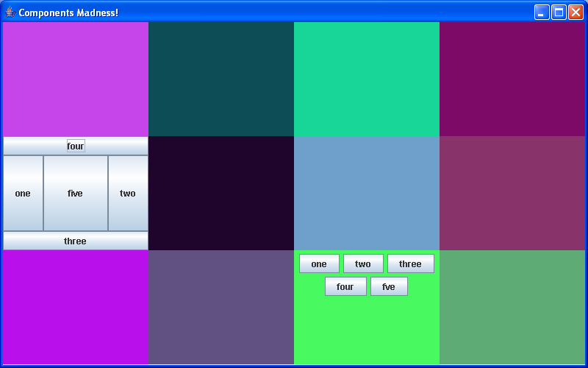Screen dimensions: 588x368
Task: Click the wide "three" button below "five"
Action: [76, 241]
